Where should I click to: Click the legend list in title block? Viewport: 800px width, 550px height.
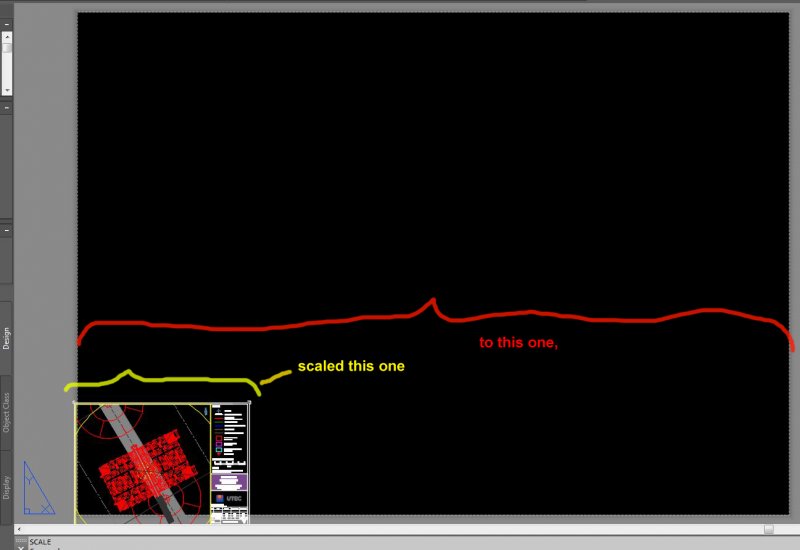[x=229, y=431]
